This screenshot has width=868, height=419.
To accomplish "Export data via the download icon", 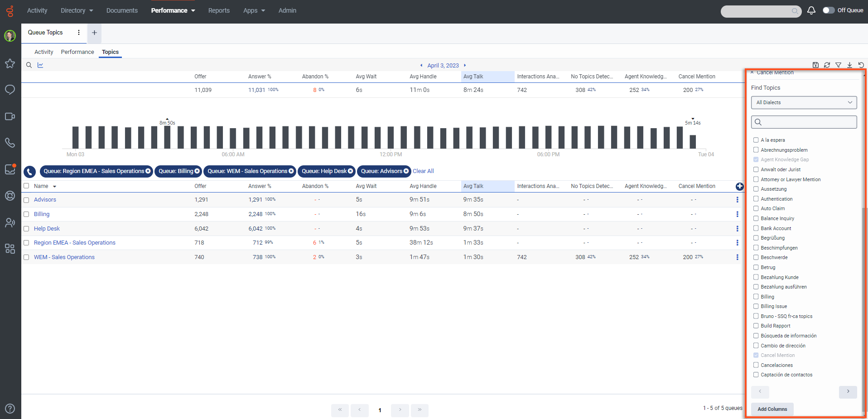I will [x=850, y=65].
